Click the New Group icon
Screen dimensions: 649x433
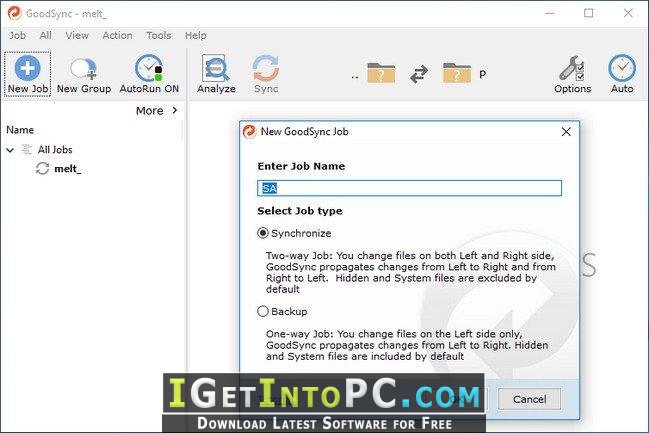pyautogui.click(x=81, y=69)
